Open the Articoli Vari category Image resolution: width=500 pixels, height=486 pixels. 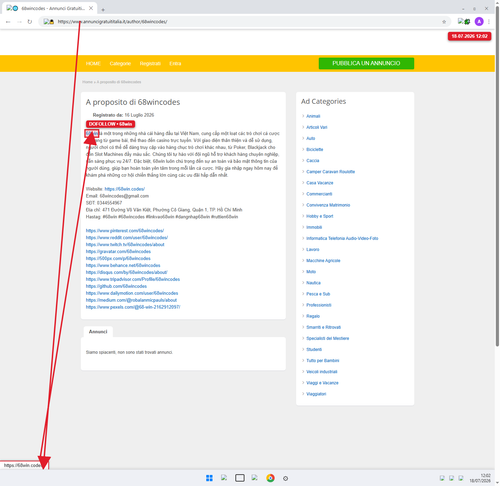tap(317, 127)
